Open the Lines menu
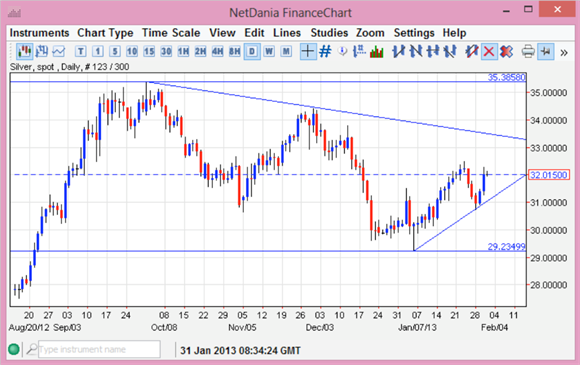Screen dimensions: 580x365 tap(287, 33)
